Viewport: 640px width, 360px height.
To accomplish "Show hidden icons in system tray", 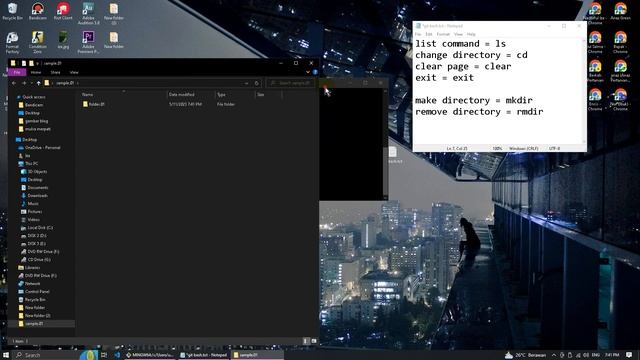I will pyautogui.click(x=554, y=355).
